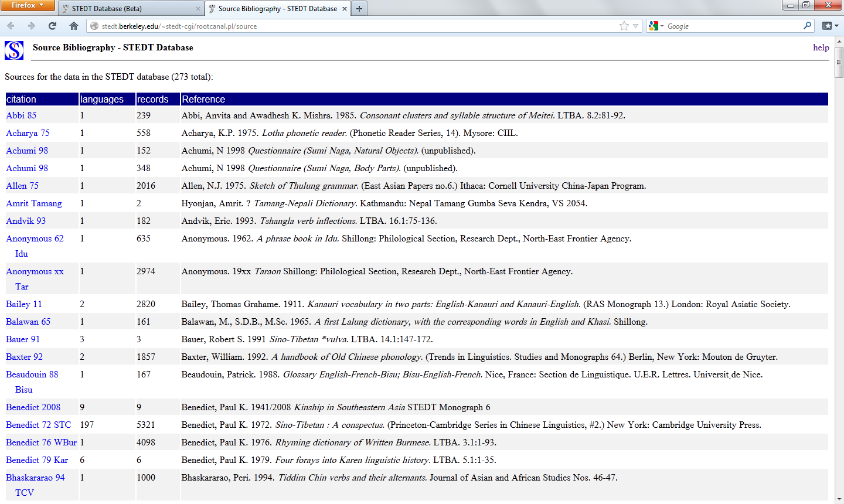
Task: Follow the Benedict 72 STC link
Action: (38, 425)
